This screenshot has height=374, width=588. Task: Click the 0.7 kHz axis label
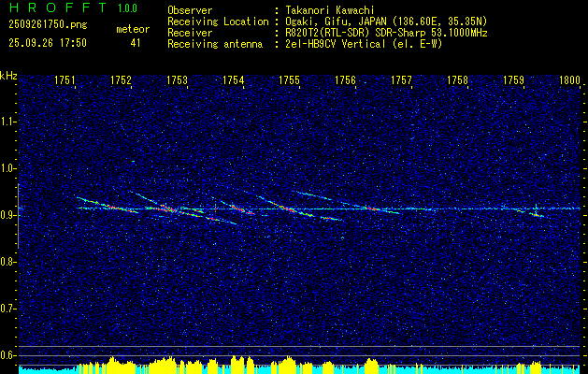7,309
